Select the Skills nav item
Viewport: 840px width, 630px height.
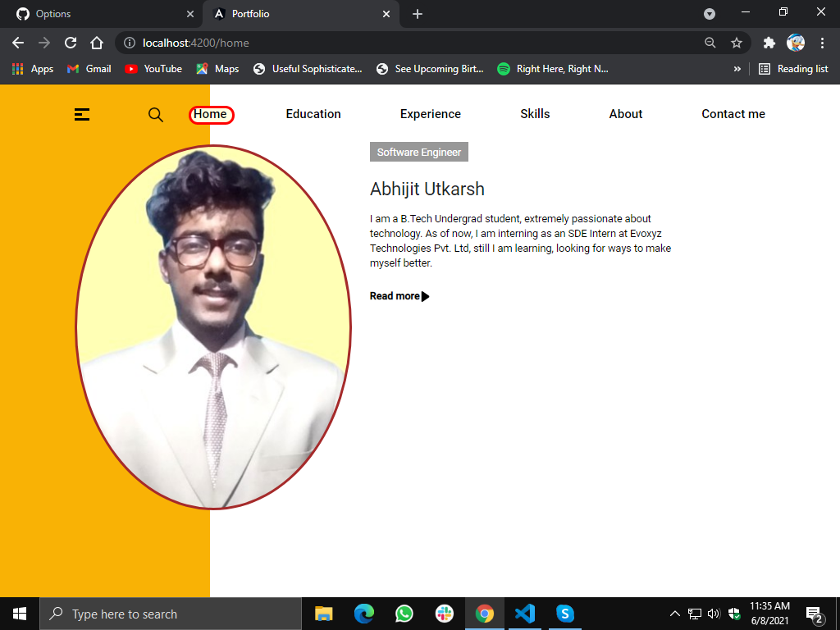click(535, 114)
